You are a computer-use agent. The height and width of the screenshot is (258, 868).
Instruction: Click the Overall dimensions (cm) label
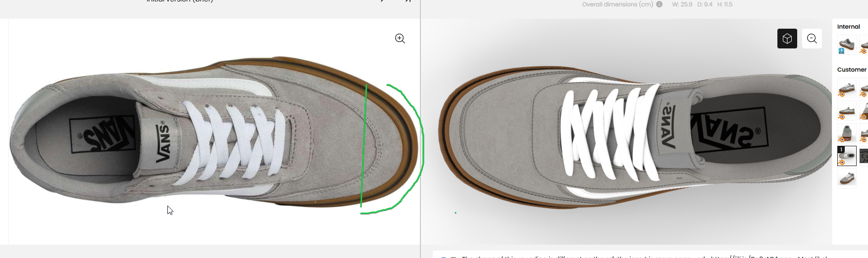(x=617, y=4)
